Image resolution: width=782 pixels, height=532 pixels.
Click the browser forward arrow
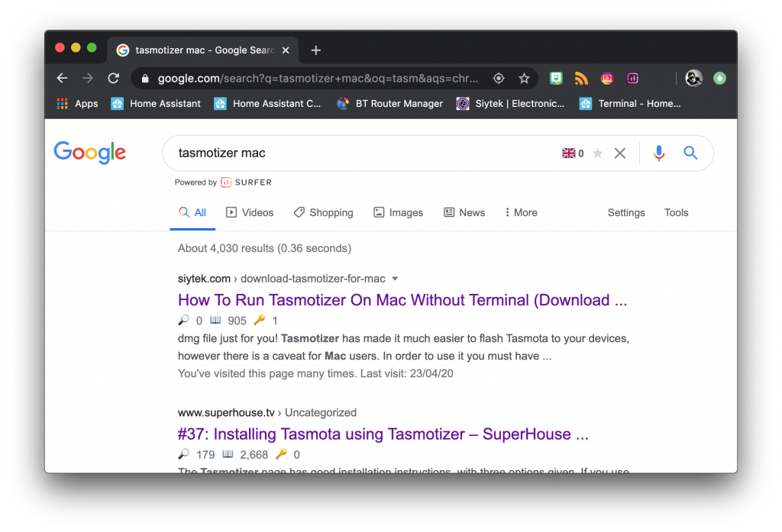point(88,79)
